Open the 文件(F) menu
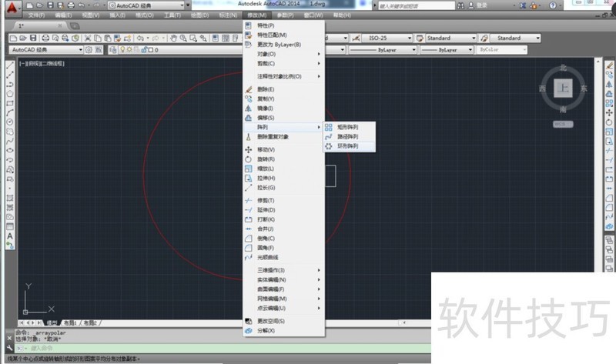Screen dimensions: 616x364 [36, 15]
